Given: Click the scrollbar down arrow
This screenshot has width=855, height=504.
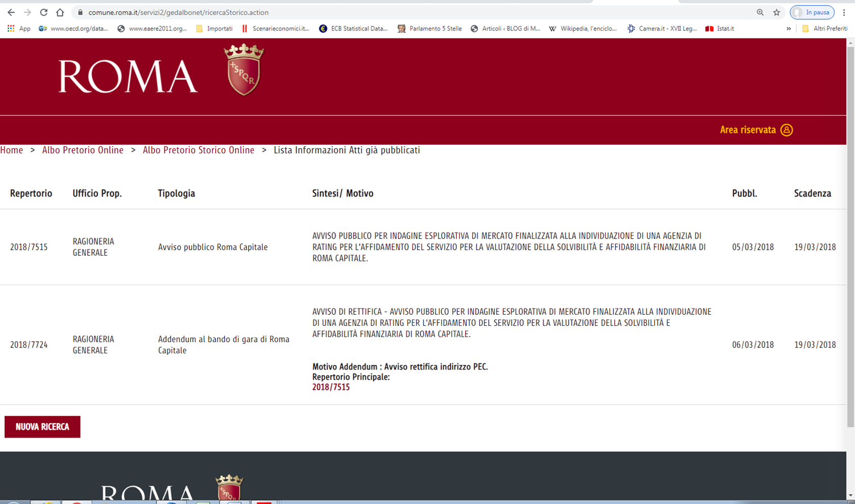Looking at the screenshot, I should click(850, 495).
